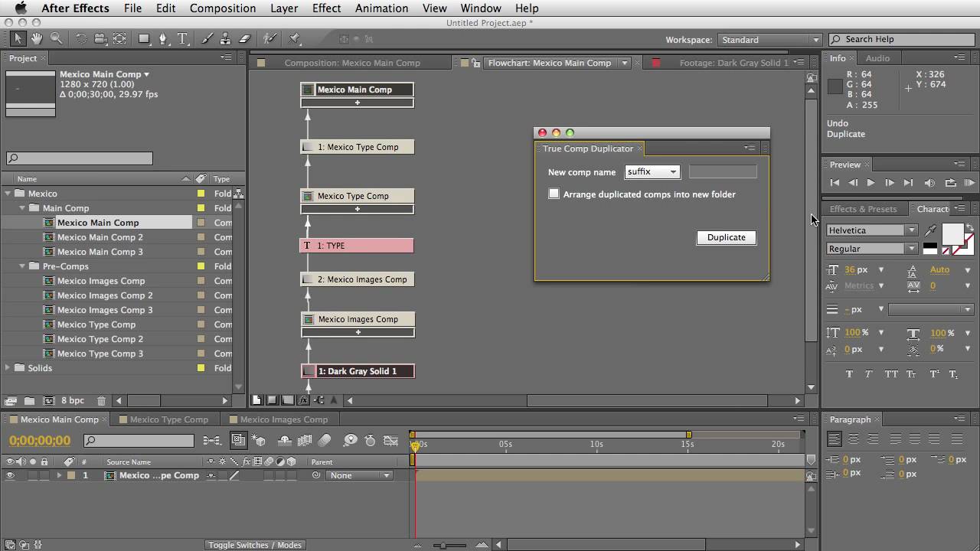Click the Duplicate button

click(727, 237)
